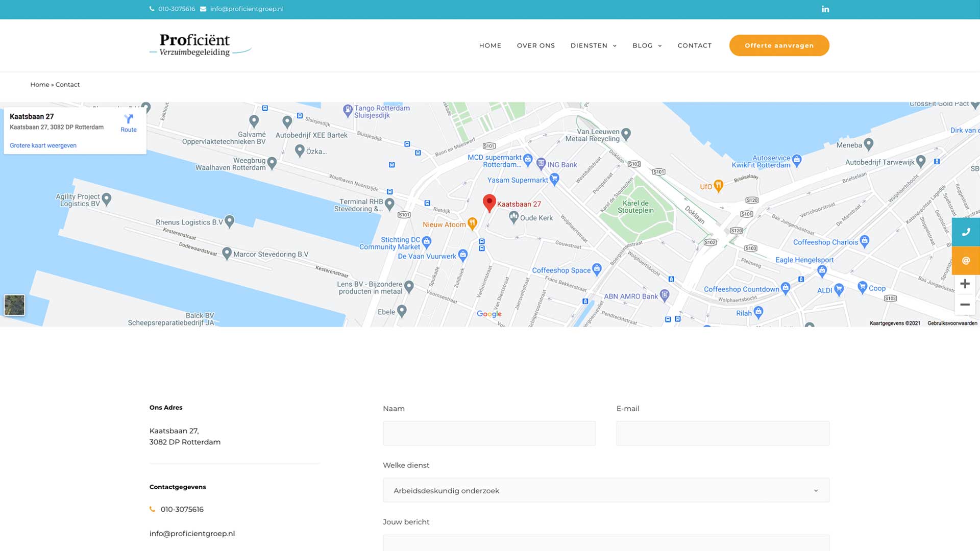
Task: Zoom out on the map
Action: (x=965, y=305)
